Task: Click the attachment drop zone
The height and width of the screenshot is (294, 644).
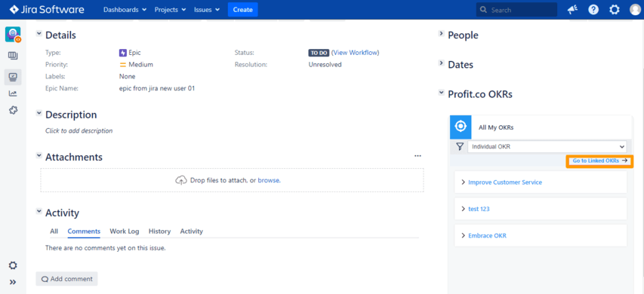Action: point(232,180)
